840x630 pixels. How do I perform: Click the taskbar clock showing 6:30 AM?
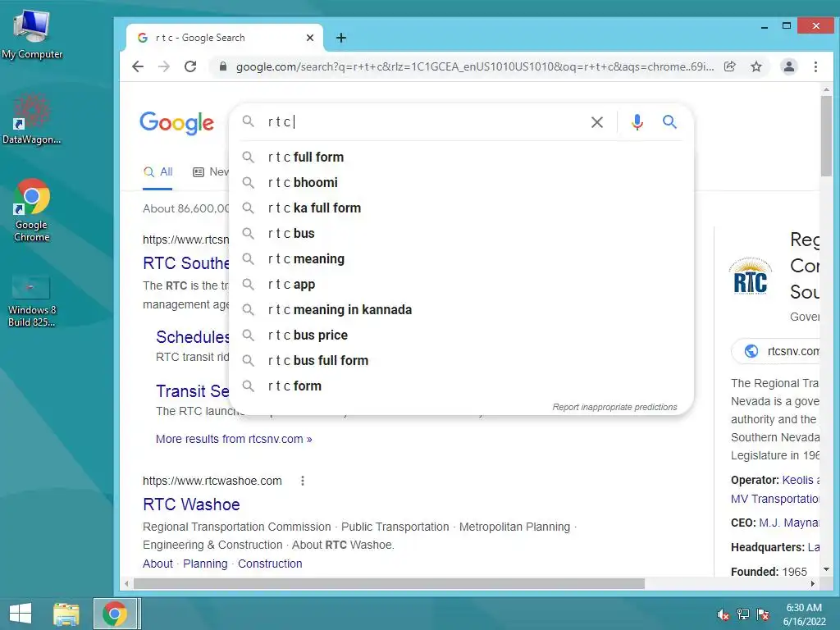tap(804, 614)
